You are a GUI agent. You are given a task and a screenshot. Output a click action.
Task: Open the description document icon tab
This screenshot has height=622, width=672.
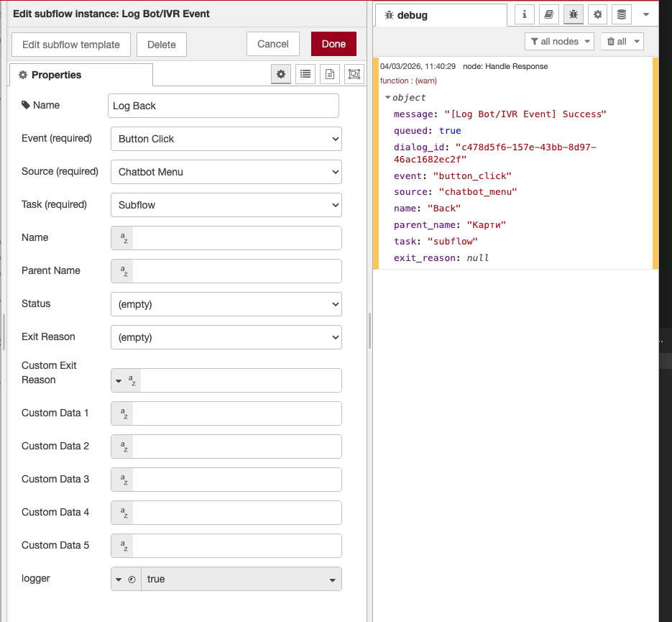(x=330, y=74)
